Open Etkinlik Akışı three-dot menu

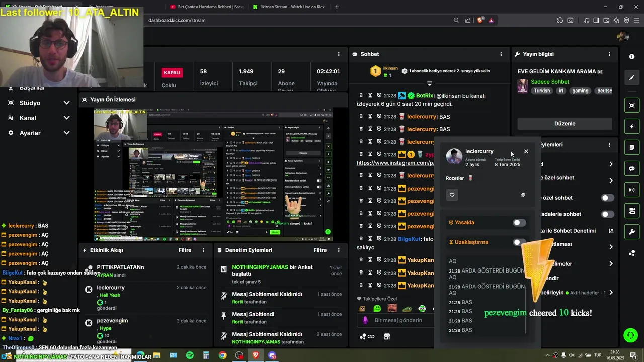[x=203, y=250]
